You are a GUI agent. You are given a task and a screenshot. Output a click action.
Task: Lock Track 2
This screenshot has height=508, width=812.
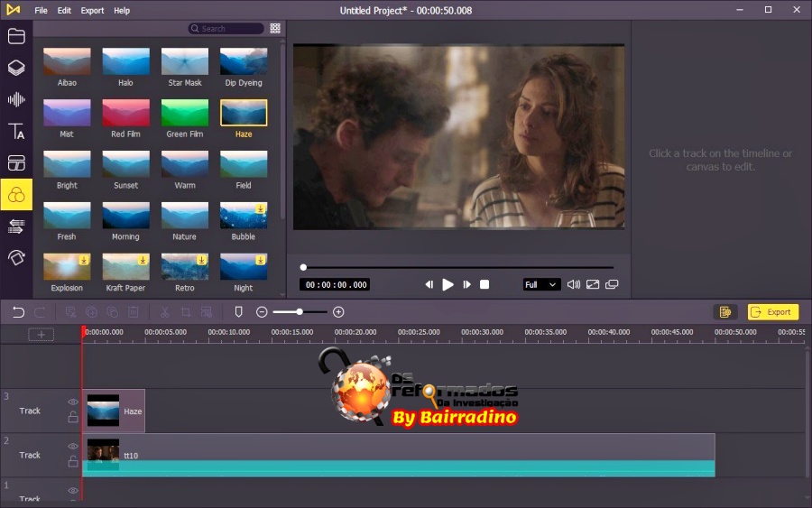click(73, 461)
